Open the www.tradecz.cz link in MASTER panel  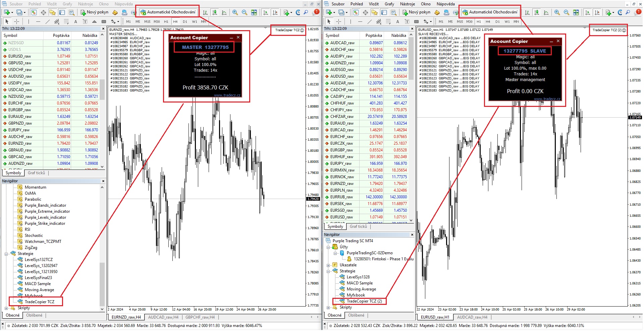[227, 95]
